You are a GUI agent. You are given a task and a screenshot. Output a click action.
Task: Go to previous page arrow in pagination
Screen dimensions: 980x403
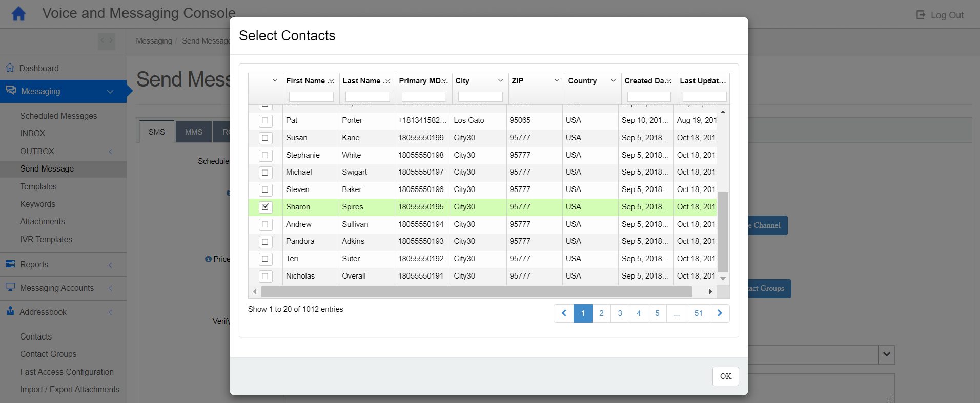coord(564,313)
